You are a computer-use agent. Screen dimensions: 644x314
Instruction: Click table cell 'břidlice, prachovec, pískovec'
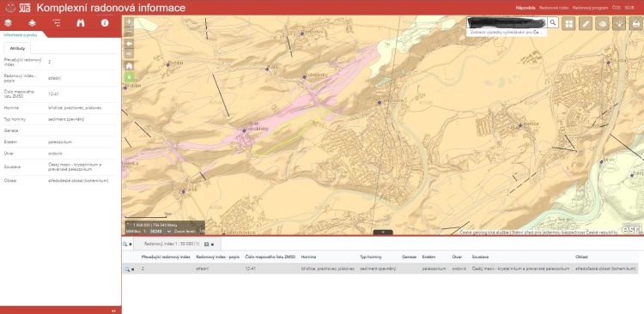327,269
